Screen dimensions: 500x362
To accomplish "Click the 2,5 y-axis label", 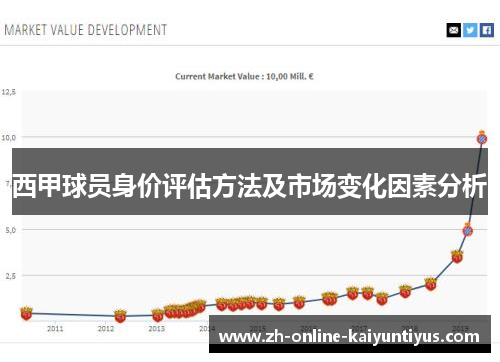I will click(10, 276).
